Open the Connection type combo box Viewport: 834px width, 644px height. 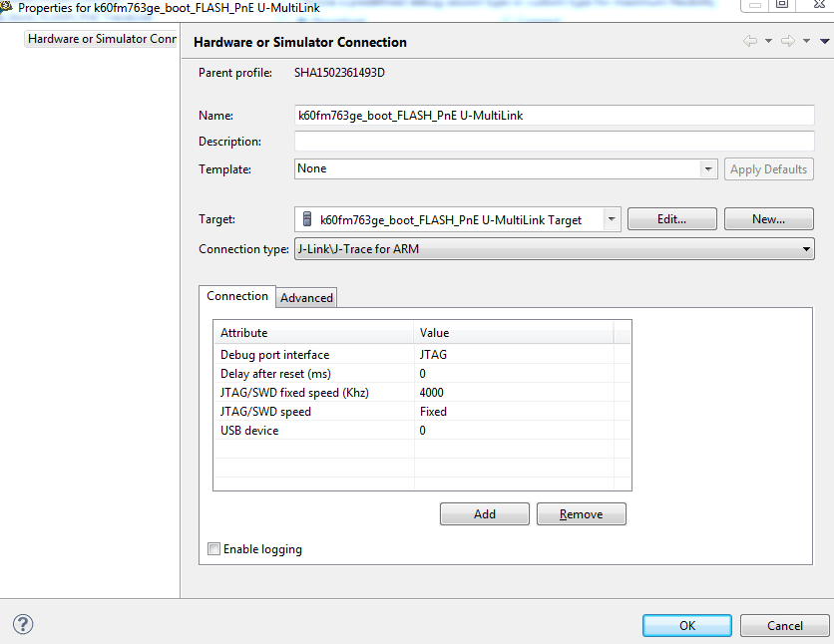click(x=555, y=248)
